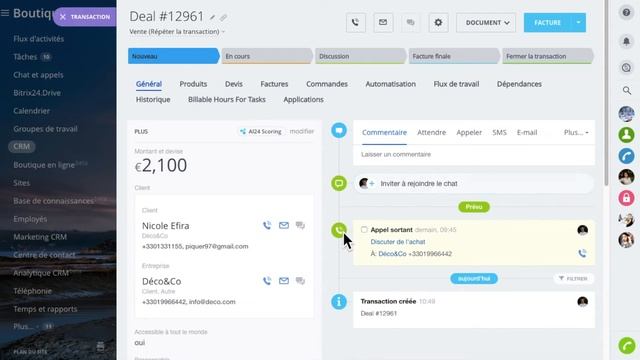
Task: Switch to the Produits tab
Action: [x=193, y=84]
